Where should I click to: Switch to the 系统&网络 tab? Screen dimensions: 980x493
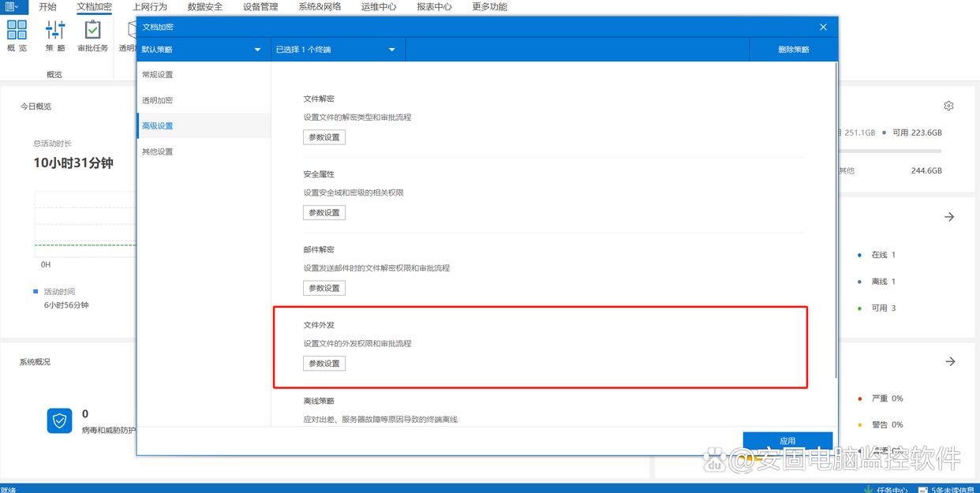click(320, 6)
